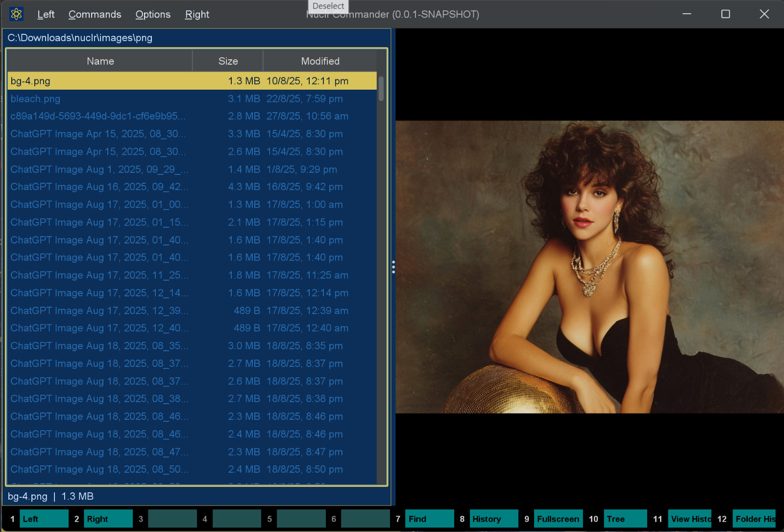Select the ChatGPT Image Aug 16, 2025 file
This screenshot has width=784, height=532.
tap(192, 187)
